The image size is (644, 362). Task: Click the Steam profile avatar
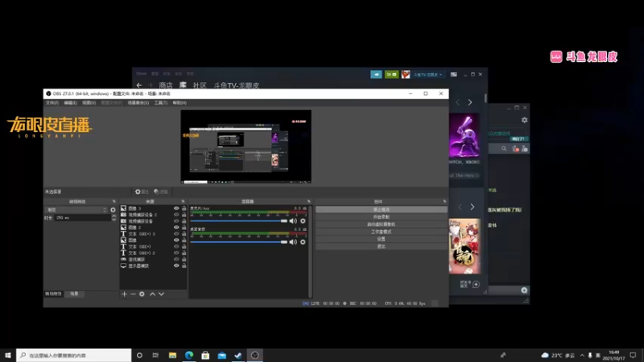[x=406, y=74]
